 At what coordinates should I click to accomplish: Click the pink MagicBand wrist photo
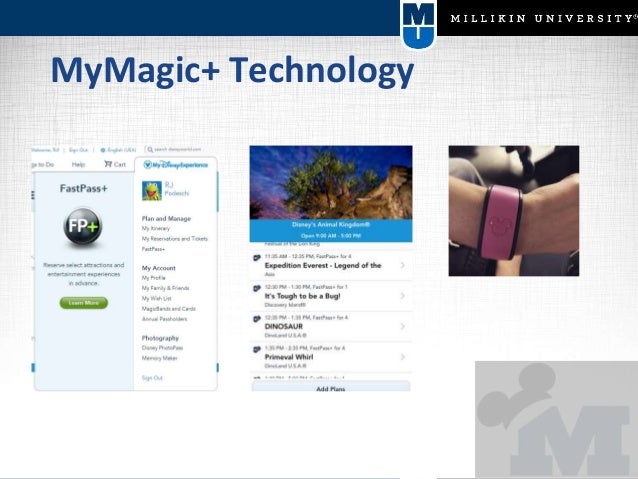[x=513, y=211]
